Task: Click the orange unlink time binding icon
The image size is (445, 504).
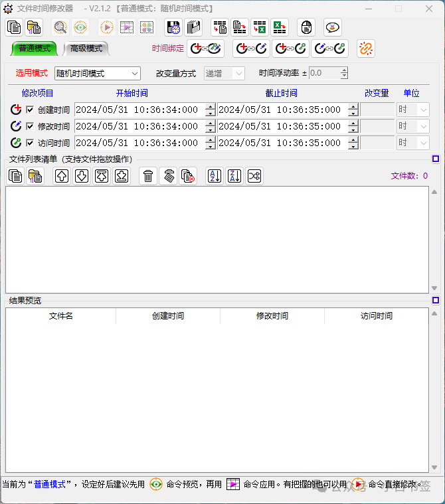Action: [x=365, y=48]
